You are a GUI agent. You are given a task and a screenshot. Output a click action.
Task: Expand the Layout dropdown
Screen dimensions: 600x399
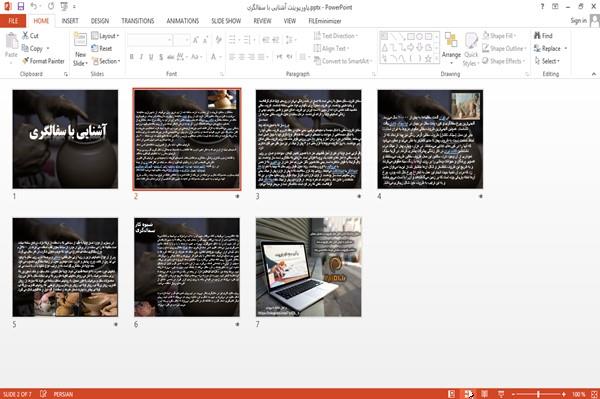105,36
